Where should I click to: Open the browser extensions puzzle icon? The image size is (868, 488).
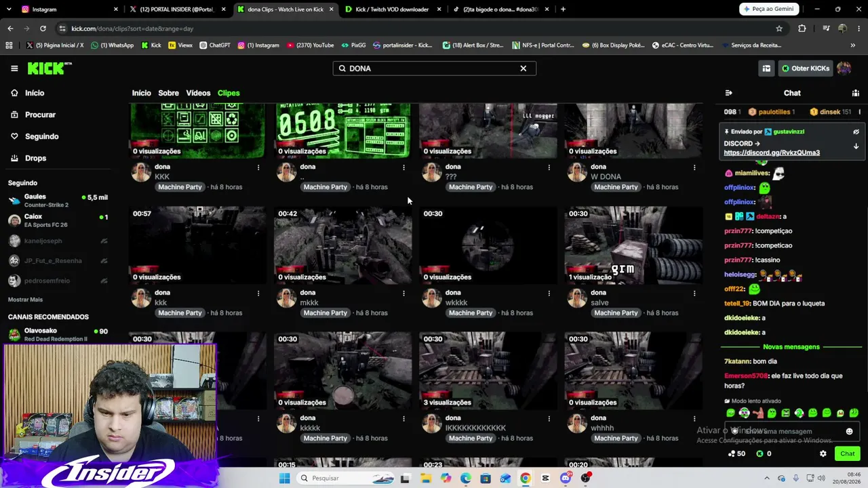[x=802, y=28]
